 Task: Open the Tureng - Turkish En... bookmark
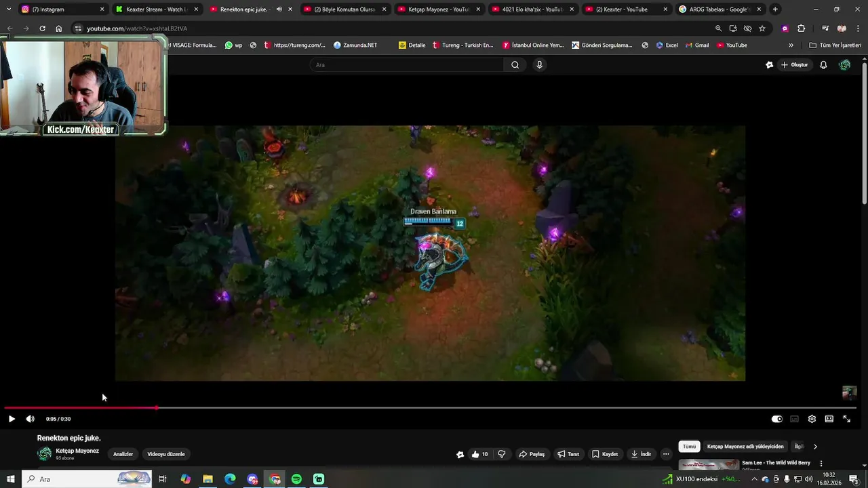(x=462, y=45)
